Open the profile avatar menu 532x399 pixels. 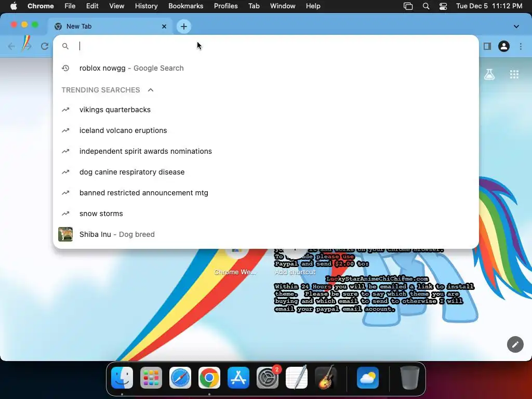(x=504, y=46)
